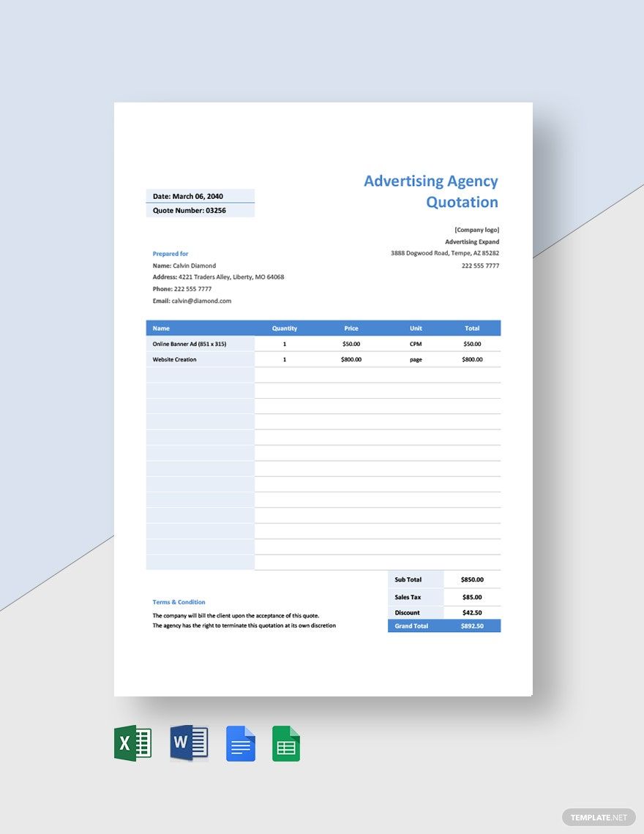
Task: Click the Advertising Agency Quotation title
Action: pyautogui.click(x=432, y=191)
